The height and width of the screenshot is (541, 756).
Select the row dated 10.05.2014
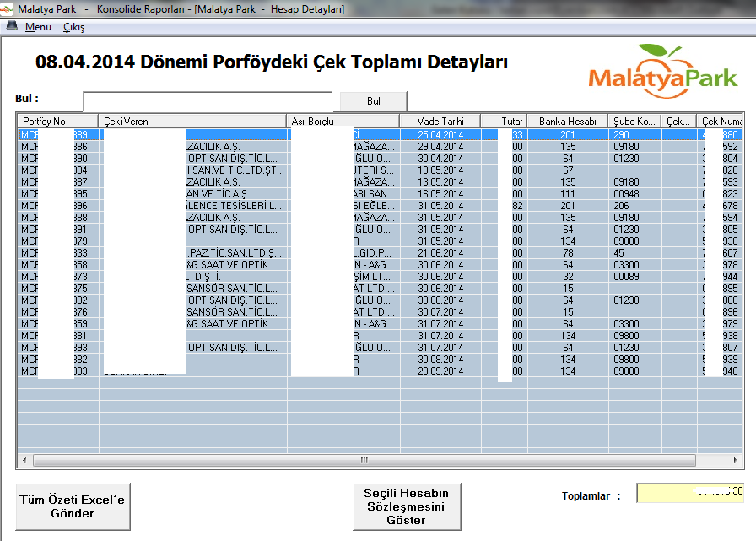click(380, 170)
